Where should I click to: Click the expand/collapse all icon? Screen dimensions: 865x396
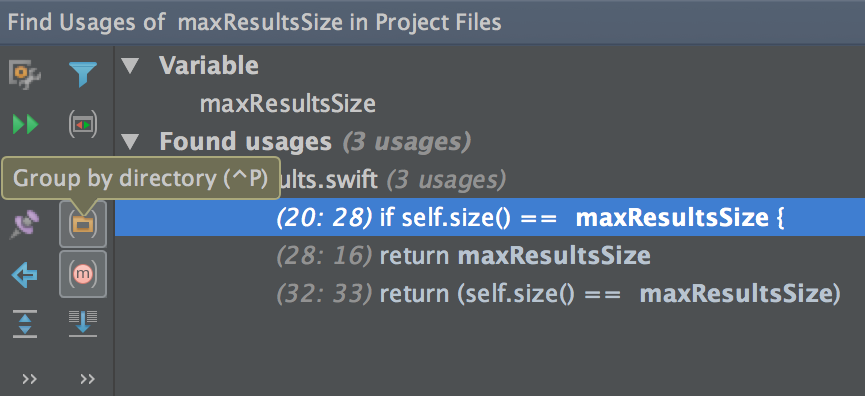click(x=25, y=324)
